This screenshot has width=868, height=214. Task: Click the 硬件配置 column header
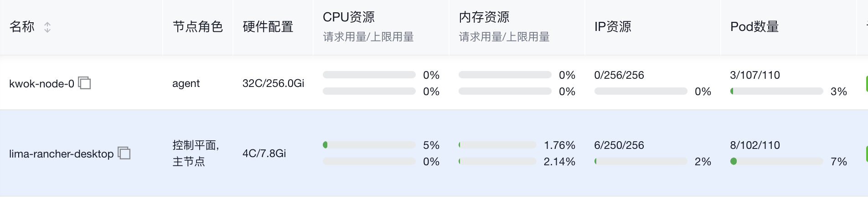click(x=268, y=27)
